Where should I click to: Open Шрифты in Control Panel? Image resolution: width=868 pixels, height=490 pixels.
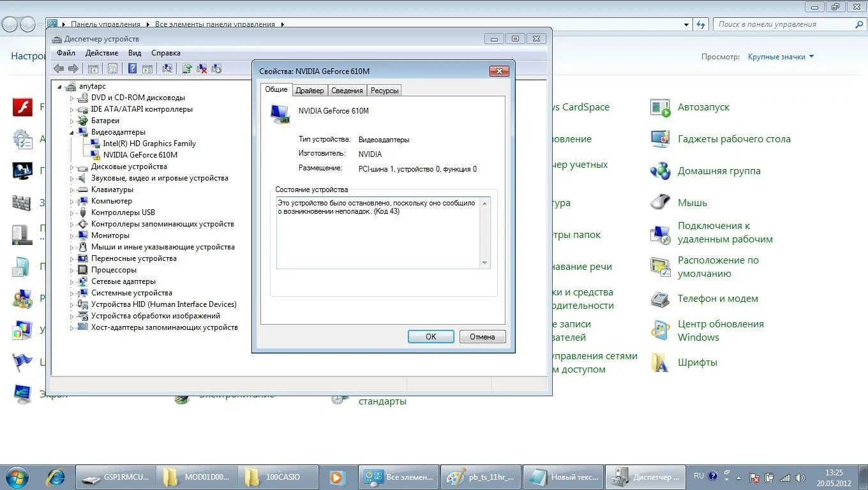pyautogui.click(x=684, y=362)
